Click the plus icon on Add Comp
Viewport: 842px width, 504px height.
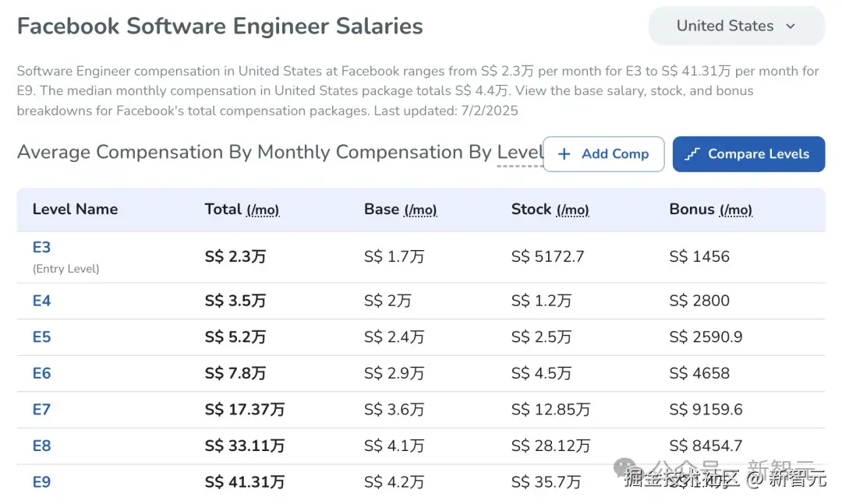point(564,154)
